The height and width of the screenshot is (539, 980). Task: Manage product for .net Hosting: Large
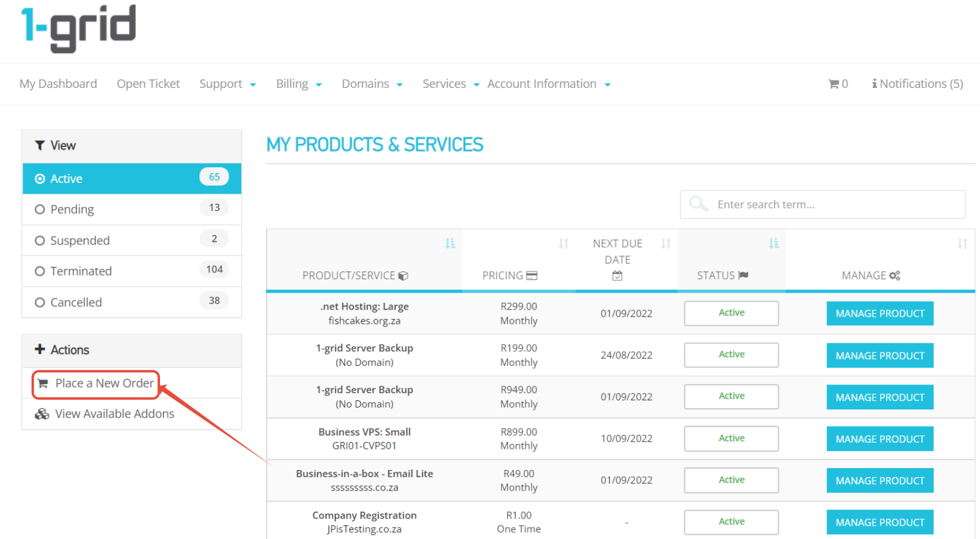[x=880, y=314]
